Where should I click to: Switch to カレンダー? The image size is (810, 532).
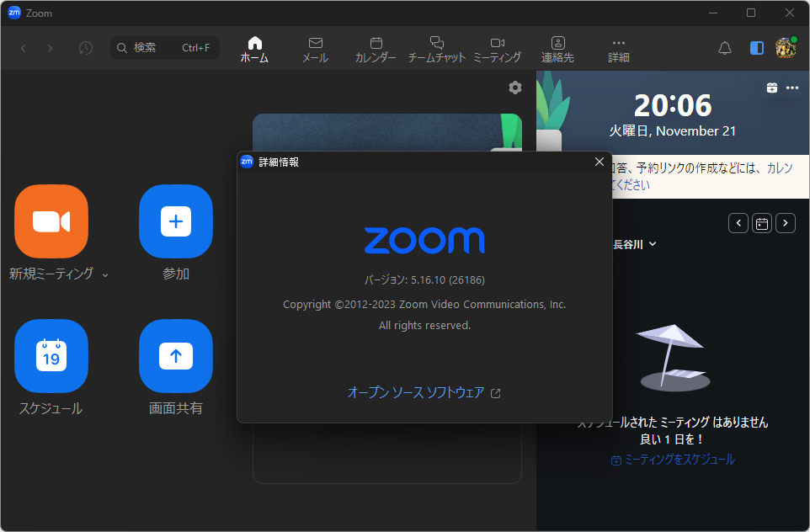(x=376, y=48)
